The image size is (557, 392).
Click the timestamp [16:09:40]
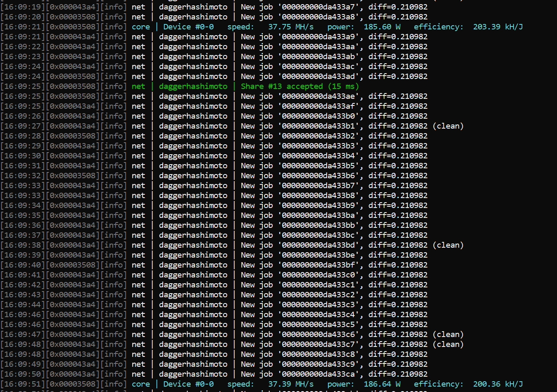tap(23, 265)
